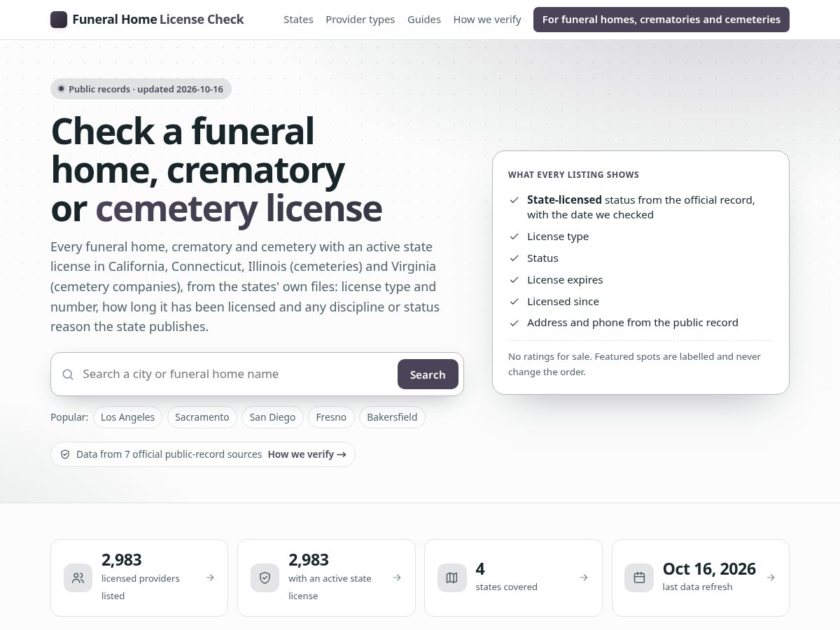The width and height of the screenshot is (840, 630).
Task: Click the shield icon on active state license card
Action: click(265, 577)
